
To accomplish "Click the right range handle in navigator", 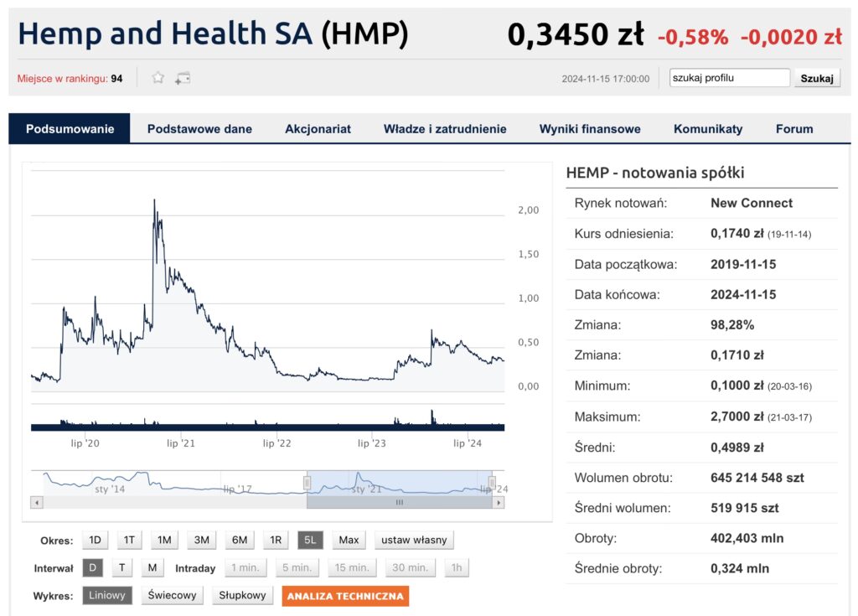I will pyautogui.click(x=492, y=483).
